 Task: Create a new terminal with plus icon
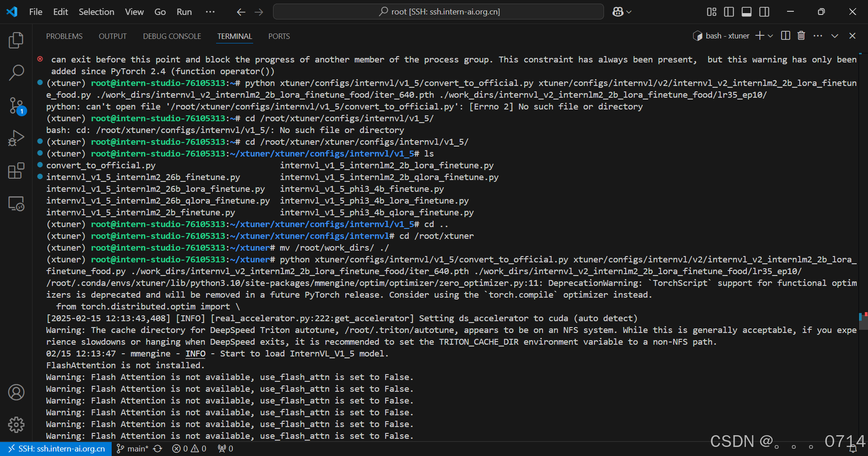click(759, 36)
